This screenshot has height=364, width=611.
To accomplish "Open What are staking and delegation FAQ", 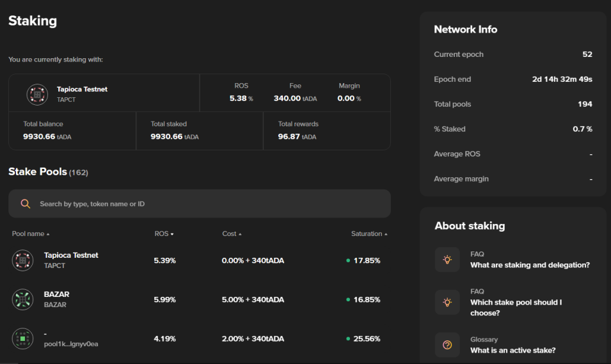I will [x=530, y=265].
